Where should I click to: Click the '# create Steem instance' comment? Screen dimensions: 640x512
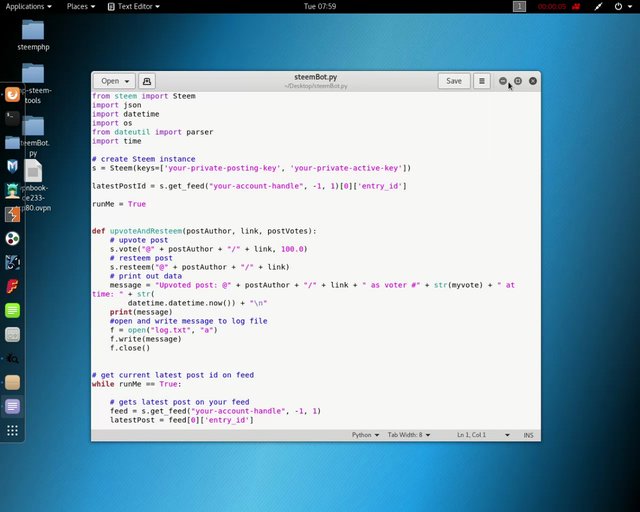point(144,159)
